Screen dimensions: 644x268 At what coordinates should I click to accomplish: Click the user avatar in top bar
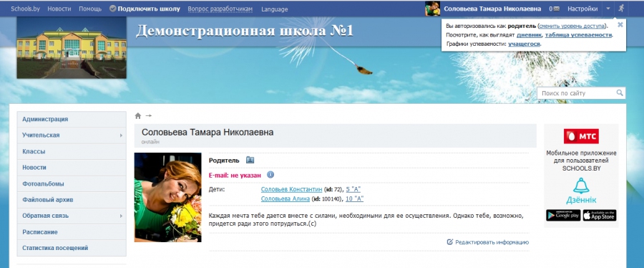432,8
